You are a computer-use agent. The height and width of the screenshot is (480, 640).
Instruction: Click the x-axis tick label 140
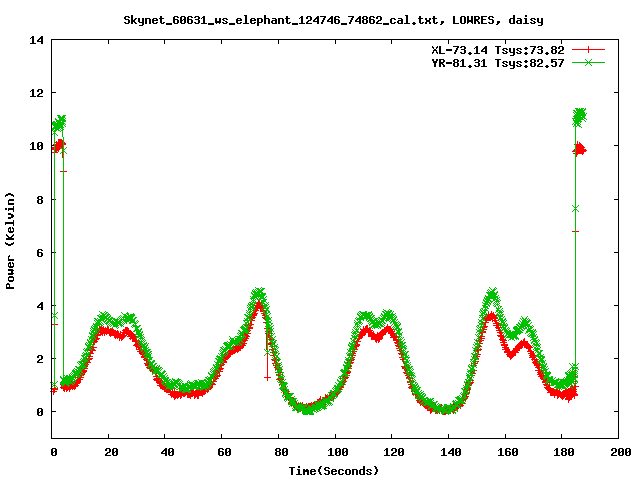(x=451, y=452)
